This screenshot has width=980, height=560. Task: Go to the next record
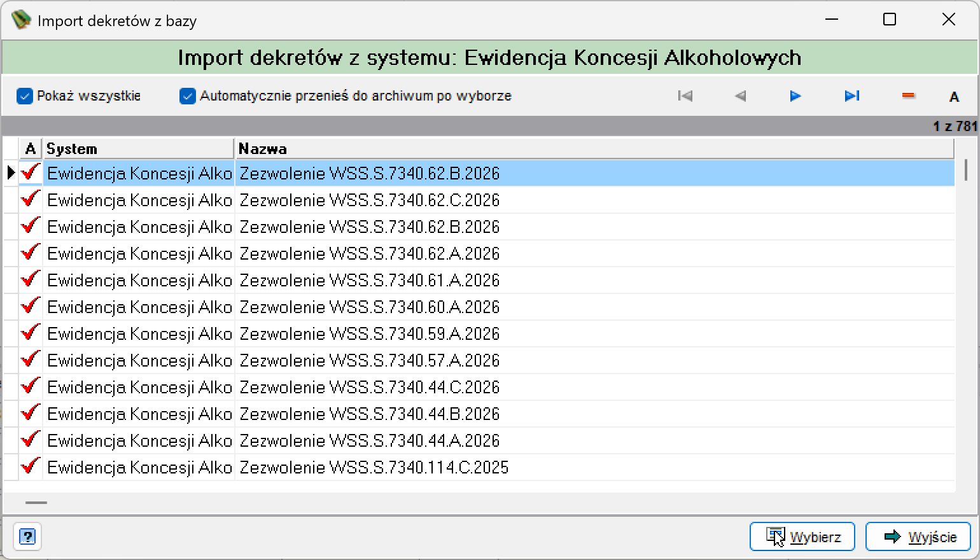795,96
